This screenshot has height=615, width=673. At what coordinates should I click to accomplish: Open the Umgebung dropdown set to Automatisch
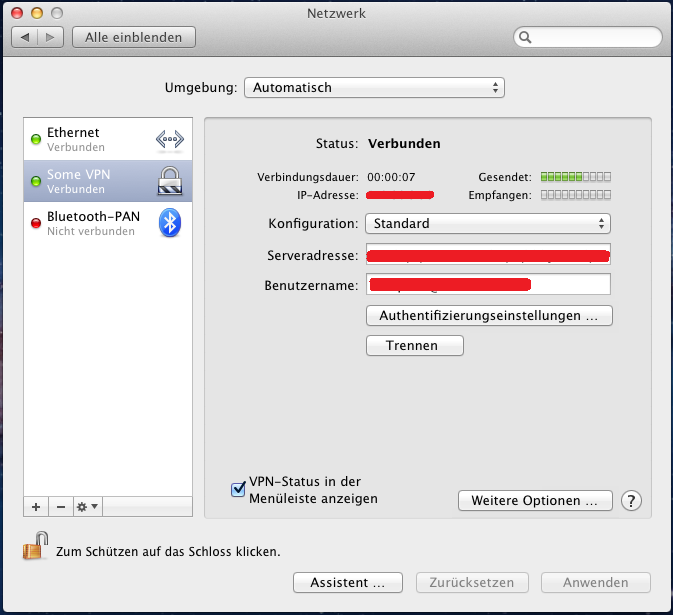[374, 88]
